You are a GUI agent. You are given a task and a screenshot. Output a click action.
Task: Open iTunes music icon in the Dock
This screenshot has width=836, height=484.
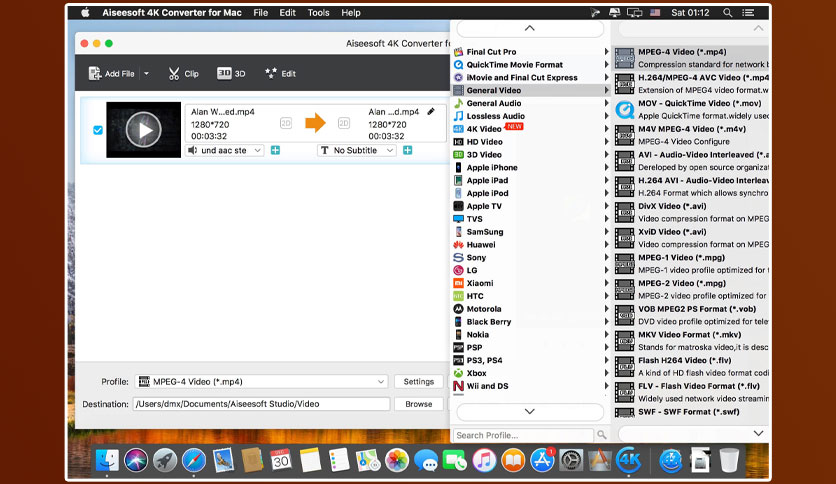pos(484,460)
